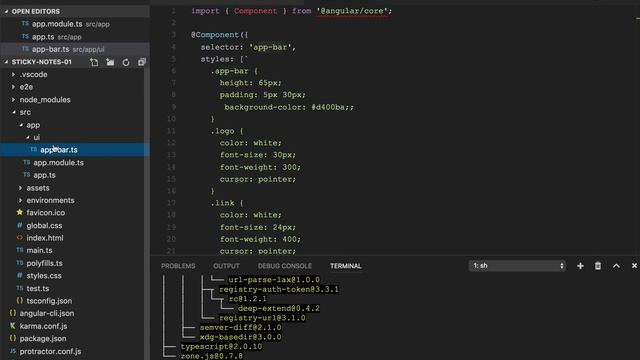The height and width of the screenshot is (360, 640).
Task: Click the '@angular/core' import string
Action: pos(352,11)
